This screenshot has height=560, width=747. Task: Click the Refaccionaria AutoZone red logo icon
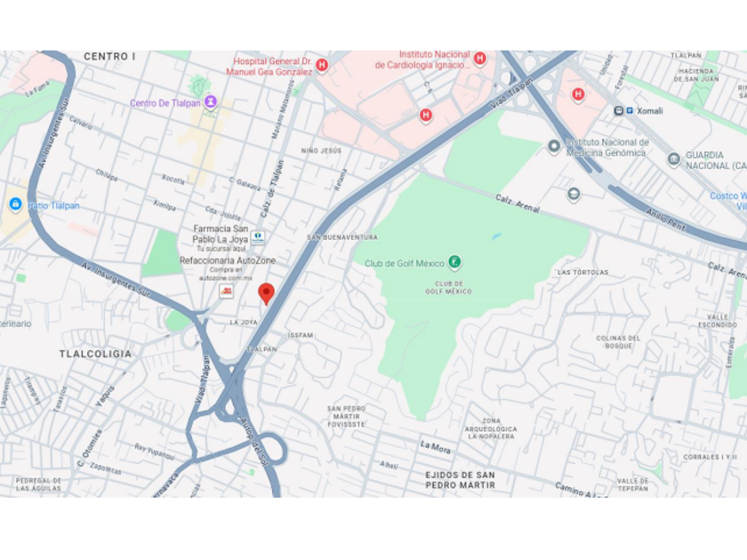(x=226, y=291)
